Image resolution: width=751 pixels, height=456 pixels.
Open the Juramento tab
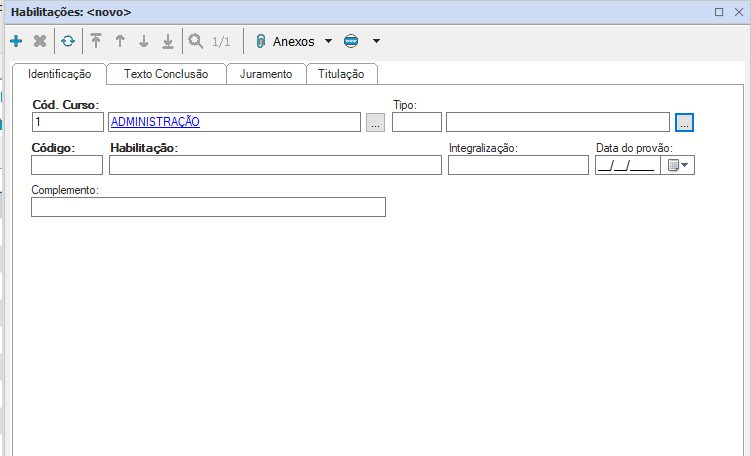(266, 74)
